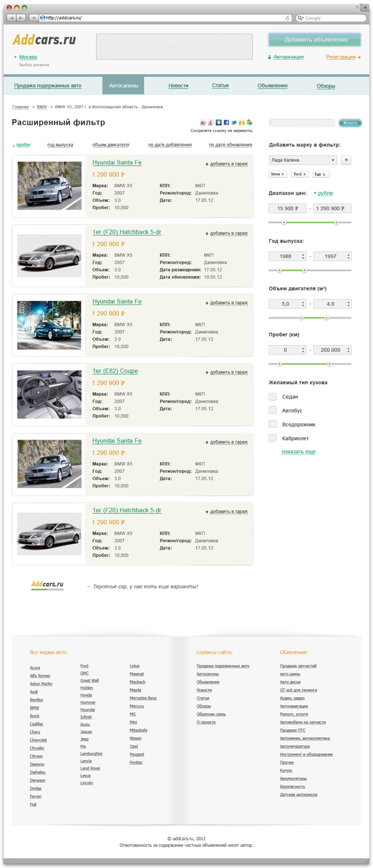This screenshot has width=373, height=868.
Task: Share the page via Facebook icon
Action: [x=226, y=123]
